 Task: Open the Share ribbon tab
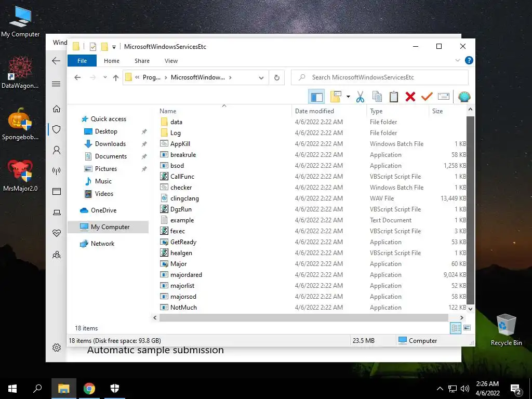(142, 61)
